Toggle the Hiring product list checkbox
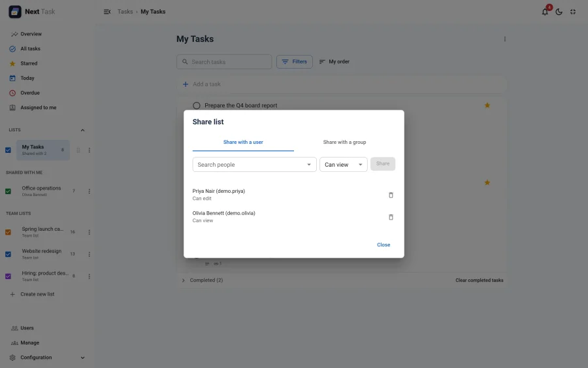588x368 pixels. [x=8, y=276]
